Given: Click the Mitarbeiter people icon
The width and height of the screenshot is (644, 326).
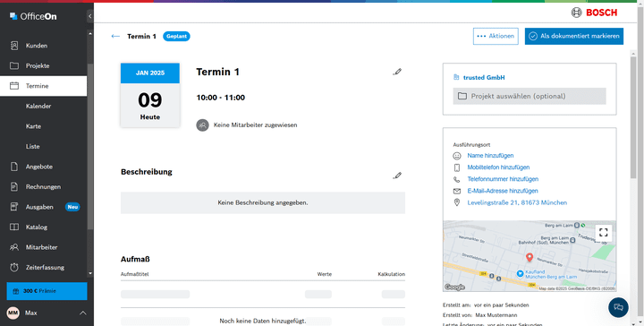Looking at the screenshot, I should point(14,247).
